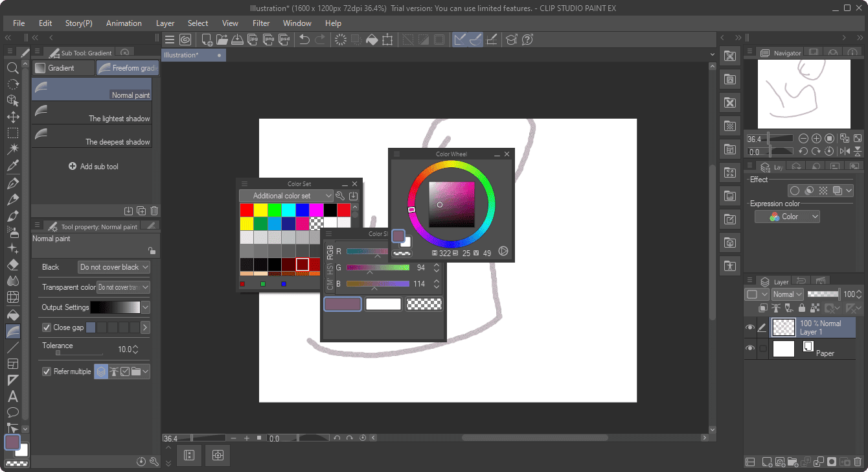Pick the red swatch from the color set
This screenshot has width=868, height=472.
pos(246,209)
